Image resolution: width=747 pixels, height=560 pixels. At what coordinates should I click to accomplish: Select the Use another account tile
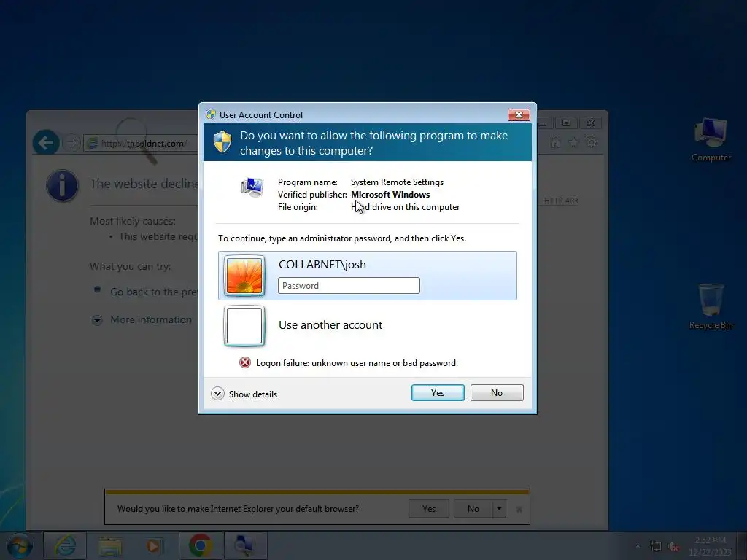(368, 326)
